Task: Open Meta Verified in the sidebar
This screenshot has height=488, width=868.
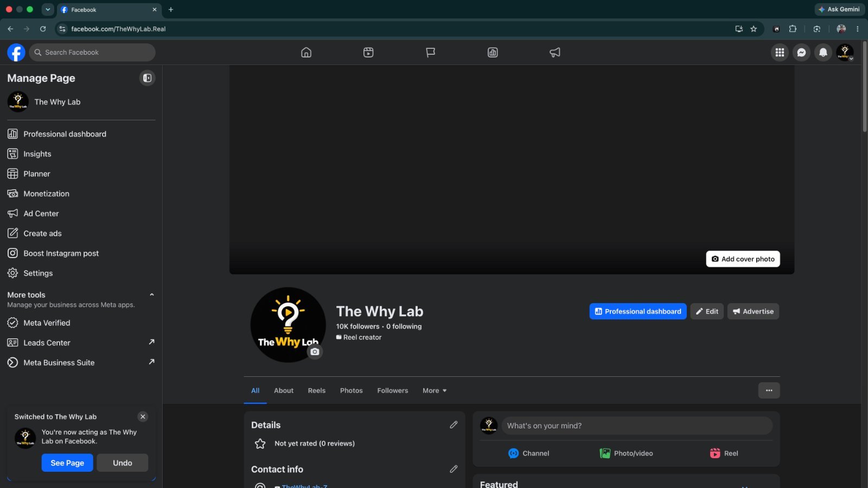Action: point(81,323)
